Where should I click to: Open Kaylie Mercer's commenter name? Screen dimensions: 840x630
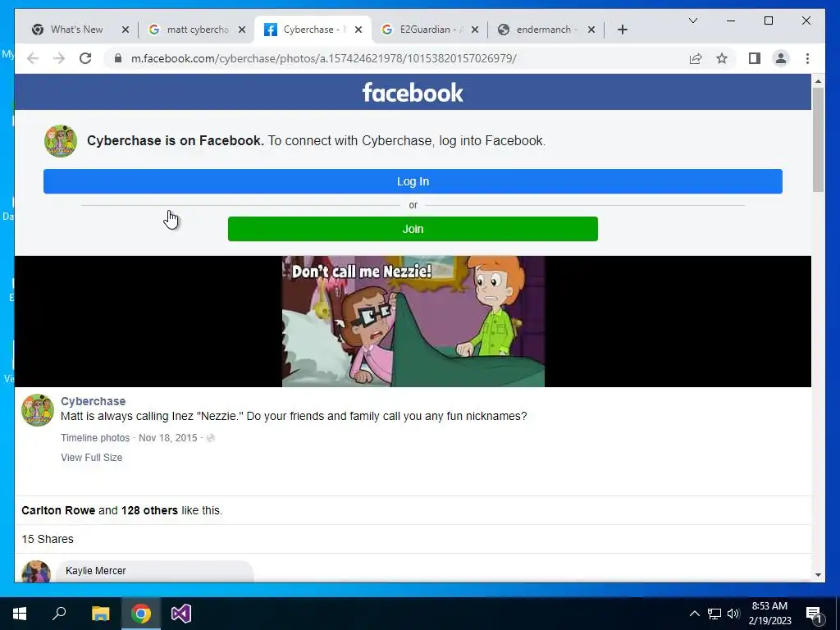pos(96,571)
